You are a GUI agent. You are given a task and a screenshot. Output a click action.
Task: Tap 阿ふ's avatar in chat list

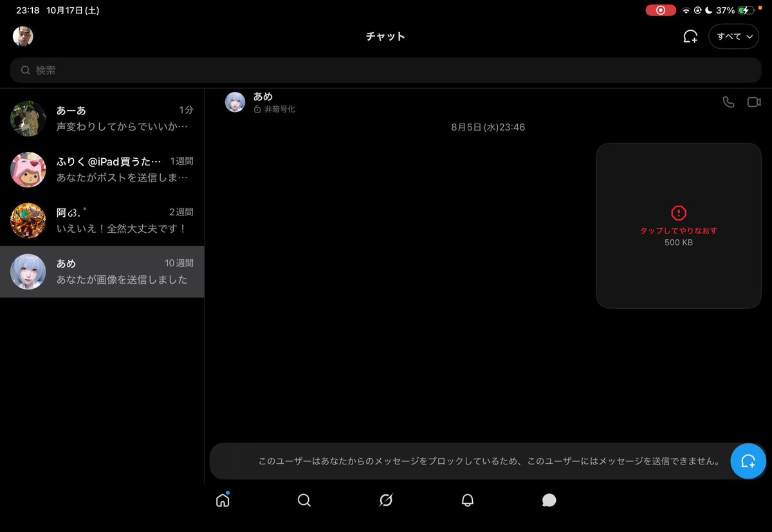pos(28,221)
